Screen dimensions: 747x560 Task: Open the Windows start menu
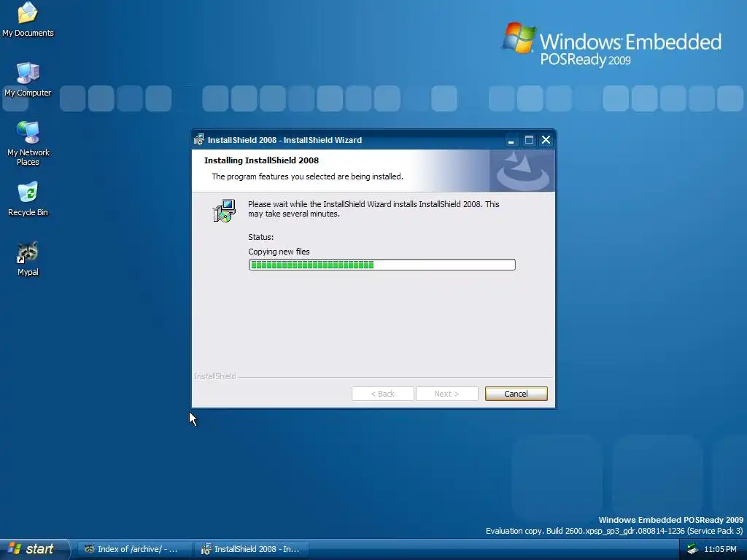[x=34, y=549]
